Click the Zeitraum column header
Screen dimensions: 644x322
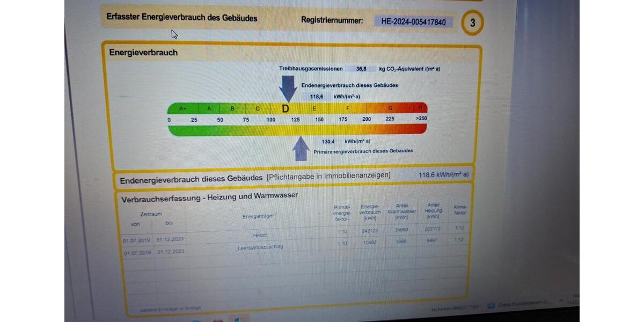[x=151, y=214]
